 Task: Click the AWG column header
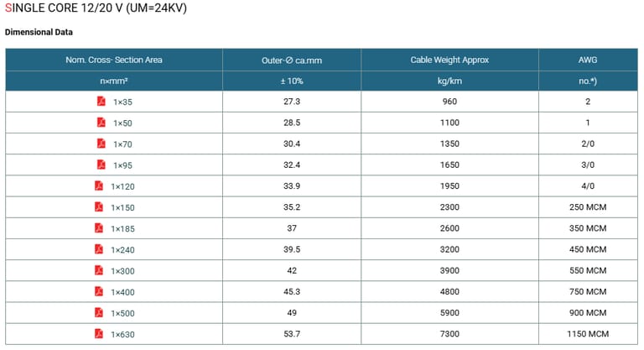coord(588,60)
